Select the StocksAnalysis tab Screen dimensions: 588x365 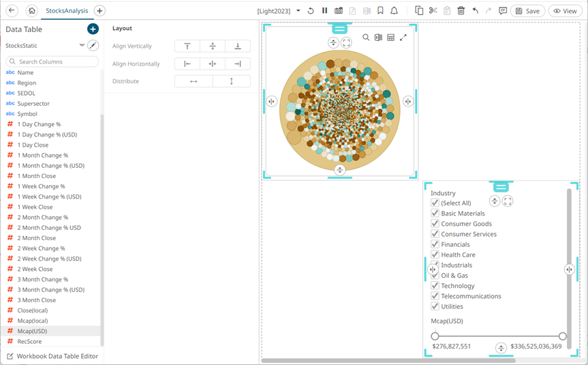click(67, 11)
